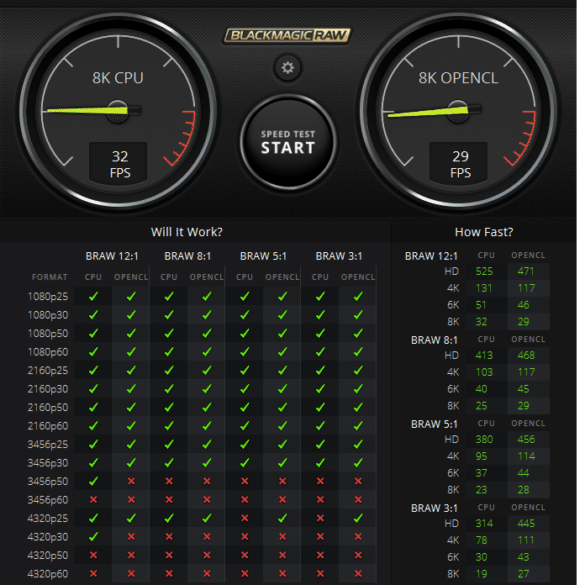The image size is (585, 585).
Task: Click BRAW 12:1 HD OpenCL value 471
Action: click(x=526, y=271)
